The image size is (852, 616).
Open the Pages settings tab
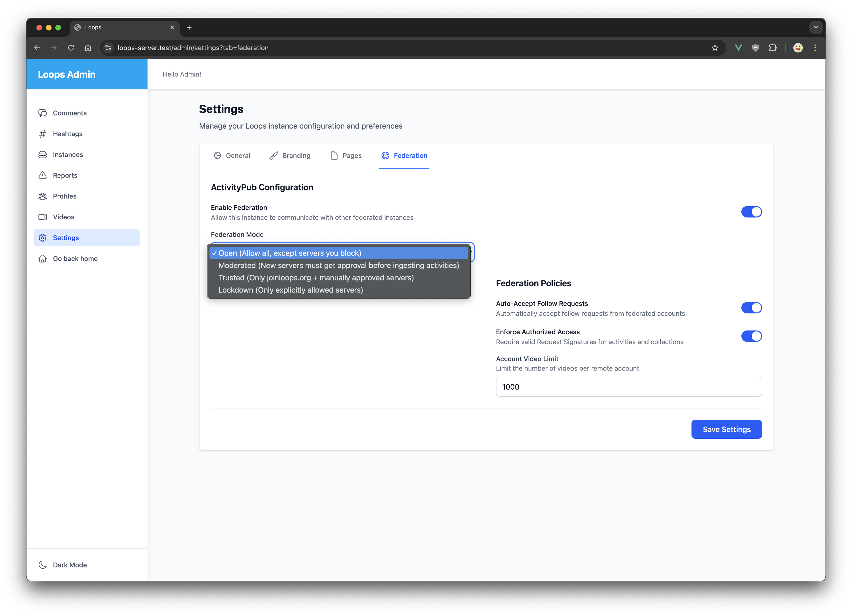tap(346, 155)
